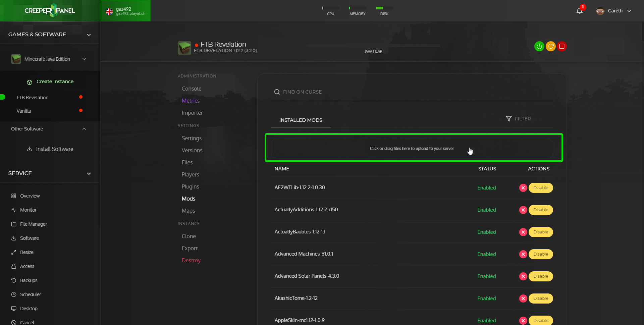Remove the AE2WTLib mod with red X

coord(523,188)
